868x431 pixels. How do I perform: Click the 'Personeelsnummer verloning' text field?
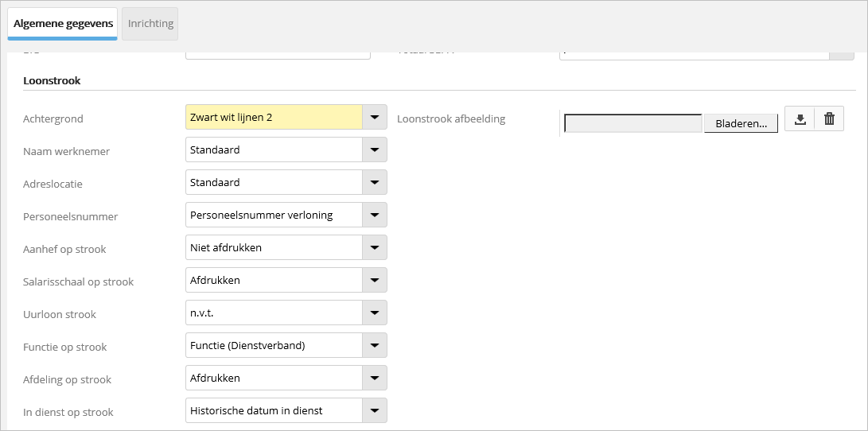274,215
